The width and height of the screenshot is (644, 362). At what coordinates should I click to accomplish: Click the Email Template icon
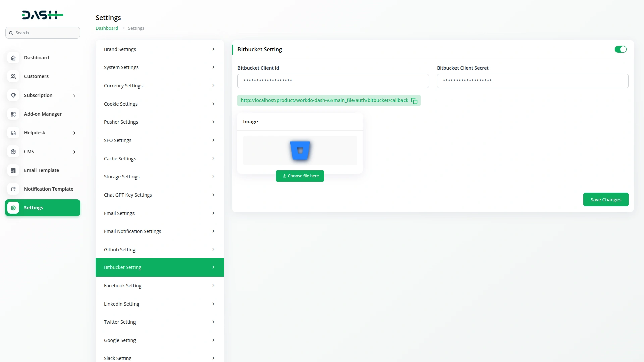click(13, 170)
